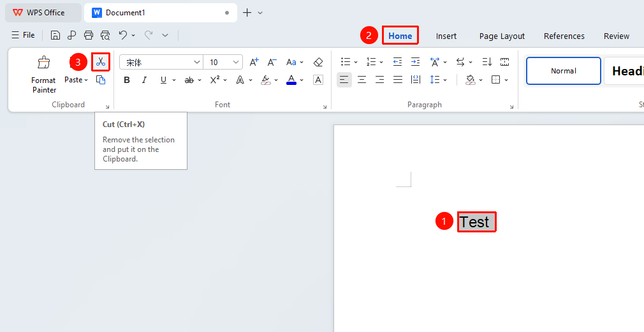Toggle Italic formatting
644x332 pixels.
tap(144, 80)
